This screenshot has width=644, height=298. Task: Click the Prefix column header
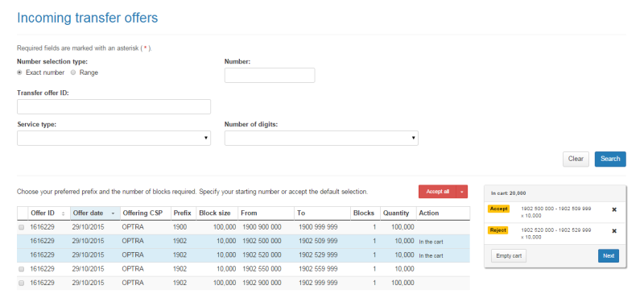[x=184, y=213]
